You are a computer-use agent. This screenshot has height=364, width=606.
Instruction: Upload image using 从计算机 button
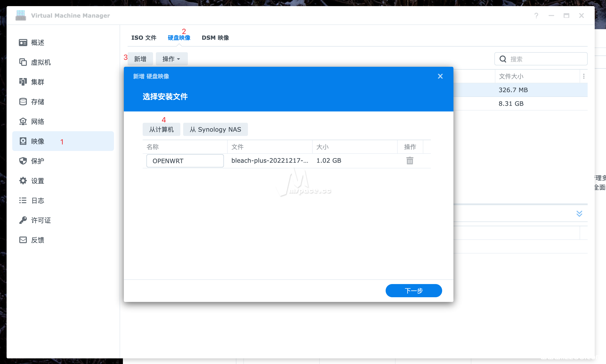tap(161, 129)
